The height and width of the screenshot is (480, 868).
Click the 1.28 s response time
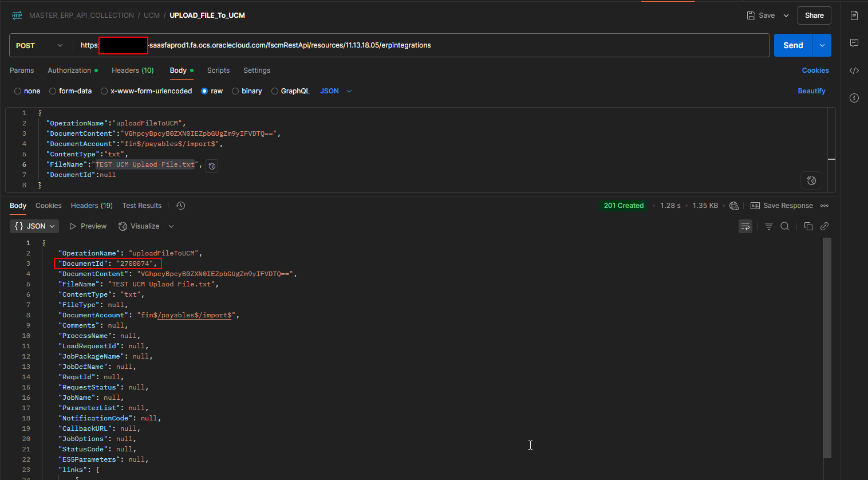click(x=670, y=206)
